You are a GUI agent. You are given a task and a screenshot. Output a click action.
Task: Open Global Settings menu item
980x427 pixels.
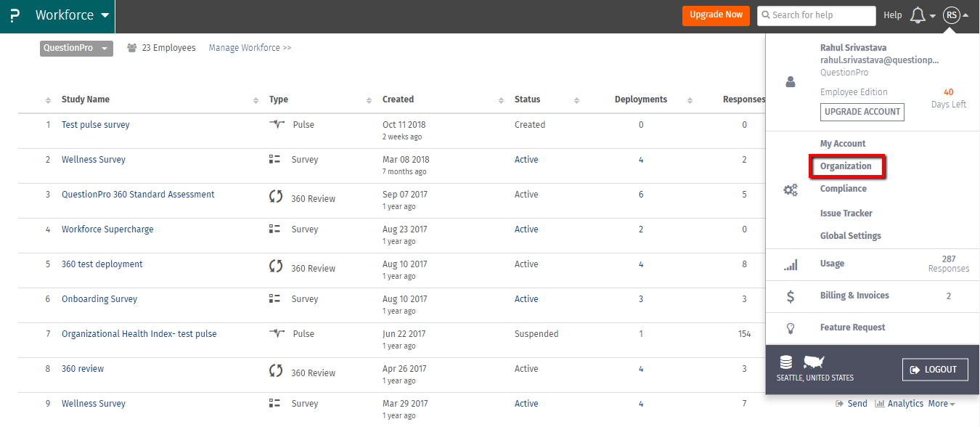point(850,236)
